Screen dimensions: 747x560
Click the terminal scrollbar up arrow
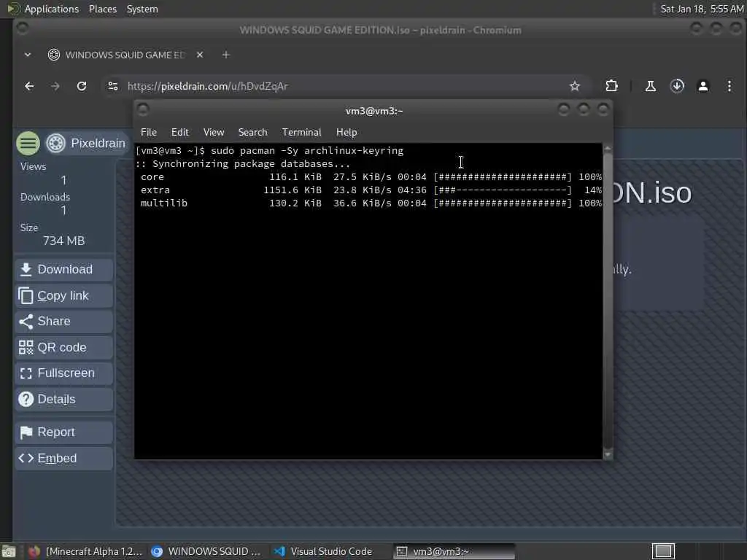[x=608, y=149]
